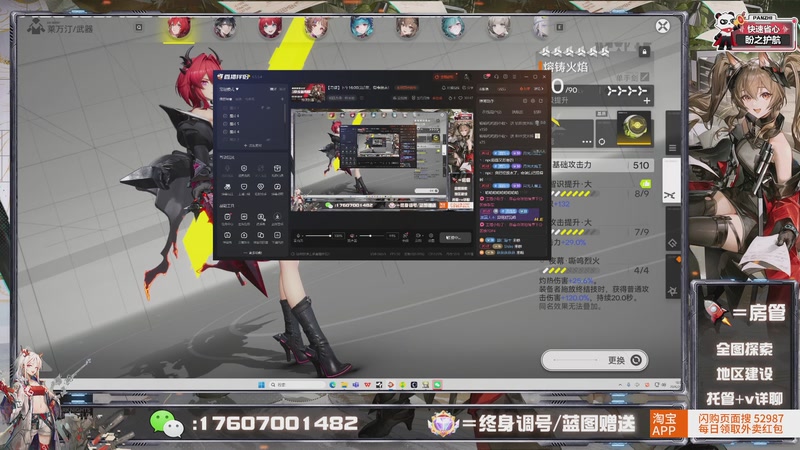Click the swap icon left of gem slot
Viewport: 800px width, 450px height.
pyautogui.click(x=602, y=141)
